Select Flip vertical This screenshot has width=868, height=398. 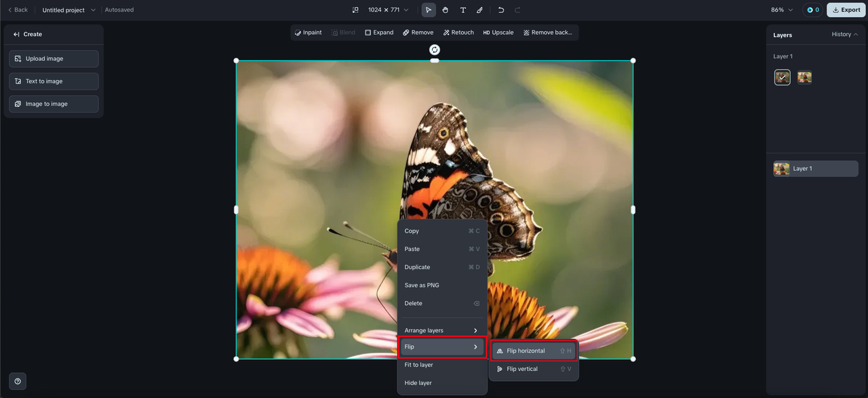[534, 369]
